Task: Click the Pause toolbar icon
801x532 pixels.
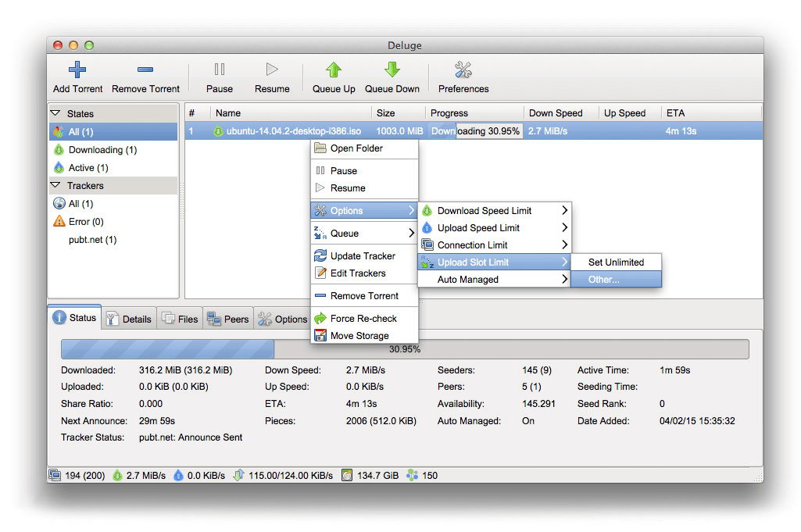Action: pos(220,70)
